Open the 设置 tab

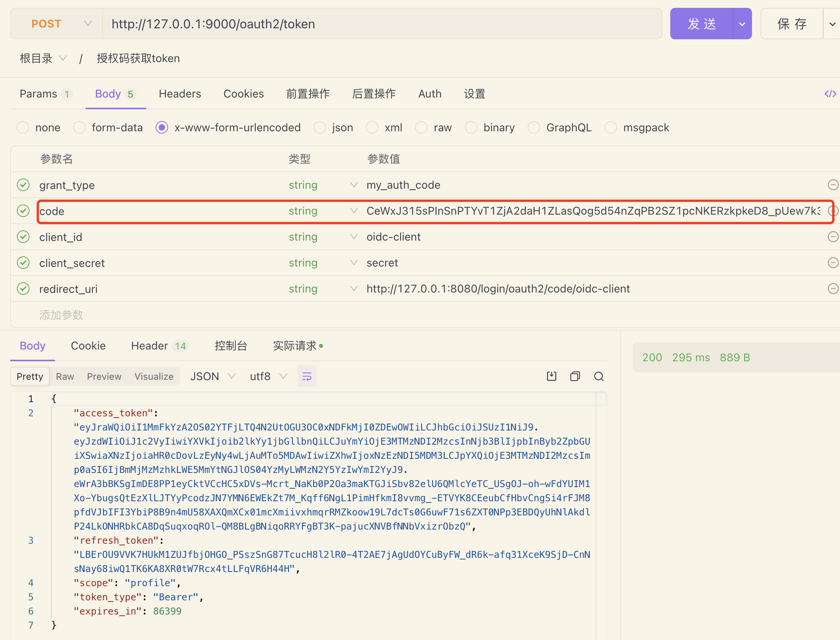click(x=475, y=94)
